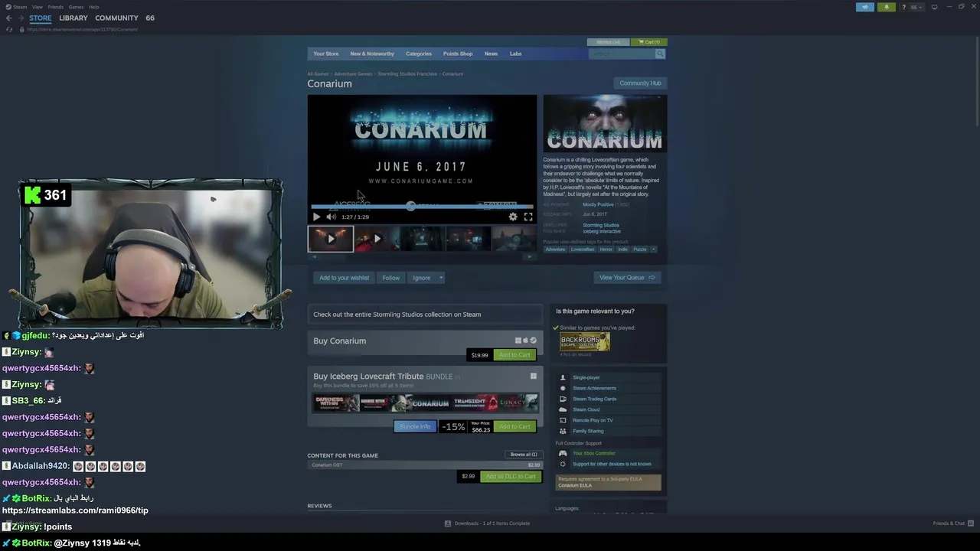980x551 pixels.
Task: Open the Conarium EULA link
Action: coord(575,485)
